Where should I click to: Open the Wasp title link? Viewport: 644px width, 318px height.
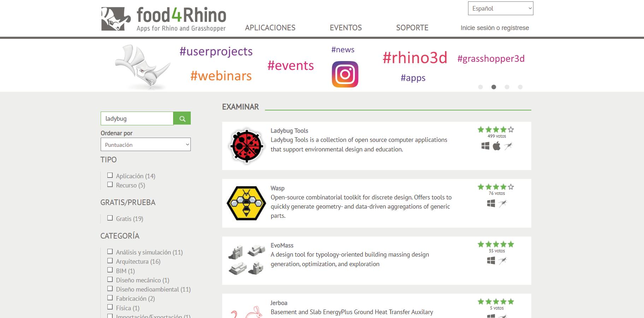tap(278, 188)
